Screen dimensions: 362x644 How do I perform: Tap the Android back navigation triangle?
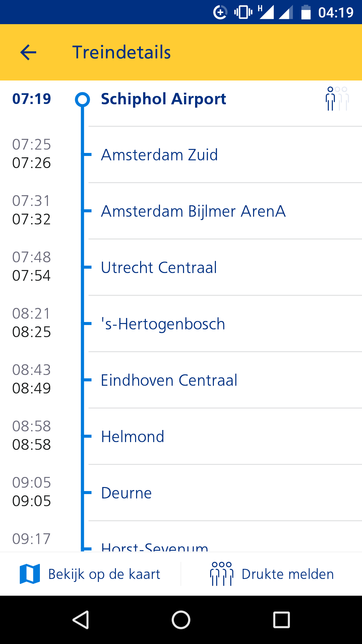coord(81,620)
